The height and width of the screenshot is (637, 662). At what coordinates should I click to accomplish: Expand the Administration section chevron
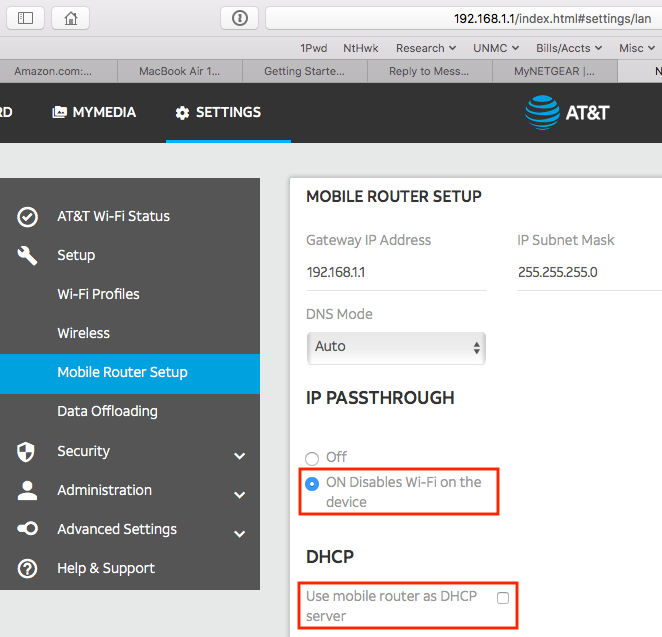(239, 495)
